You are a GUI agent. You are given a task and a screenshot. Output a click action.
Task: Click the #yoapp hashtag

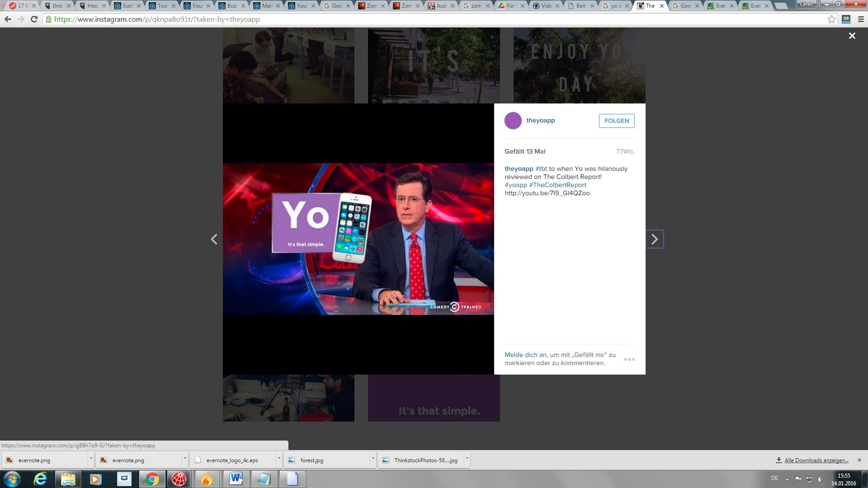tap(516, 185)
